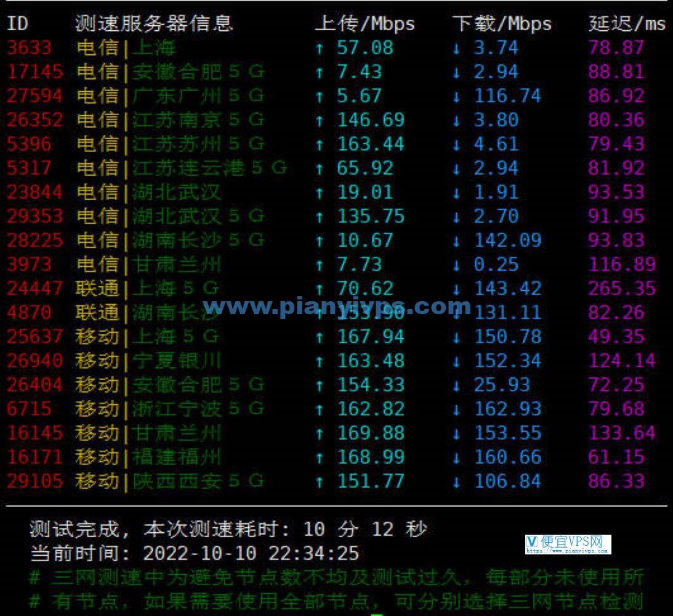Select download value 25.93
The image size is (673, 616).
click(502, 384)
